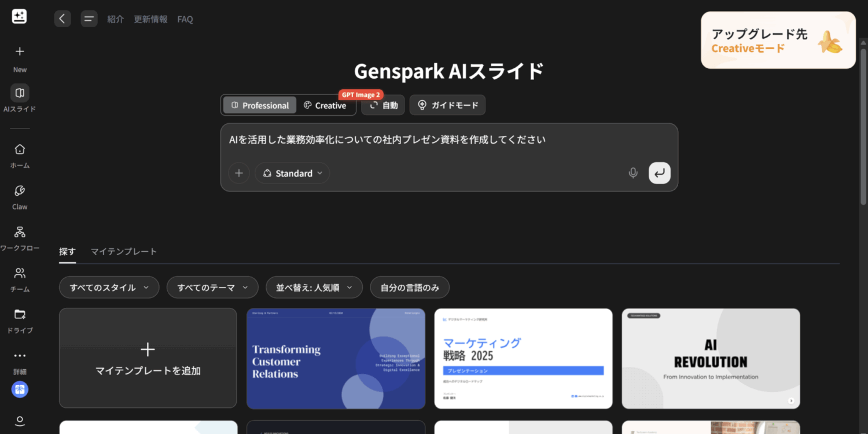
Task: Select Transforming Customer Relations template
Action: click(x=336, y=358)
